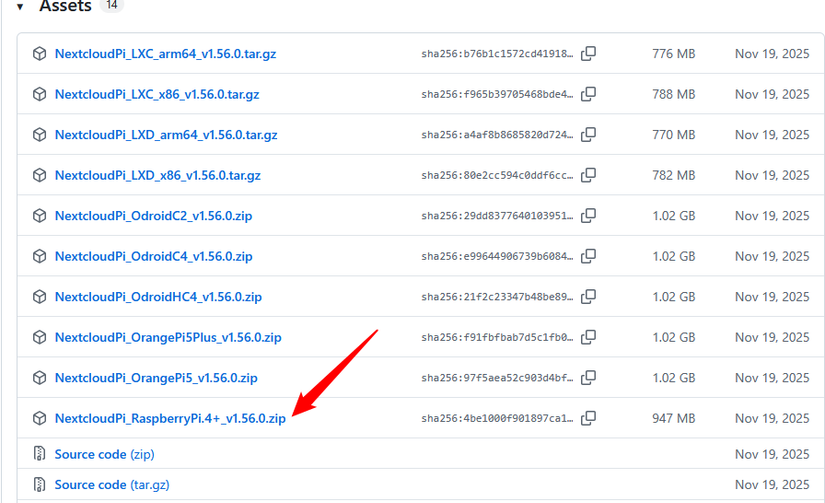Download NextcloudPi_OdroidC4_v1.56.0.zip
The image size is (825, 503).
(153, 256)
